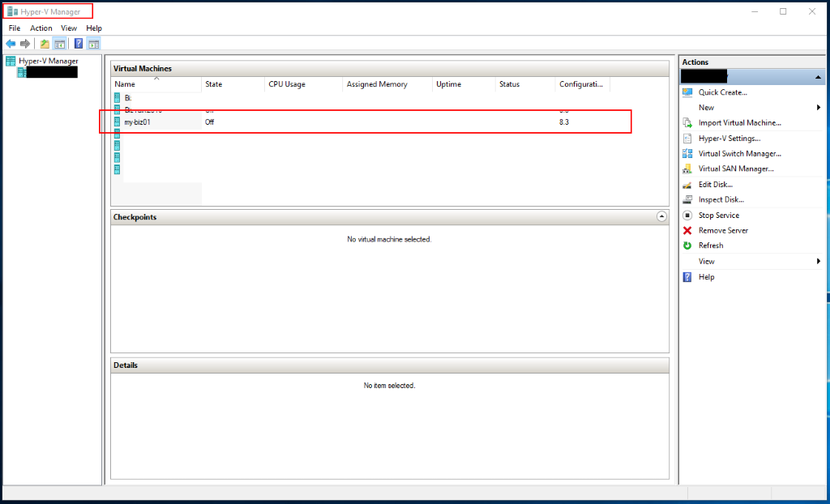Open the View menu in the menu bar
830x504 pixels.
[69, 28]
